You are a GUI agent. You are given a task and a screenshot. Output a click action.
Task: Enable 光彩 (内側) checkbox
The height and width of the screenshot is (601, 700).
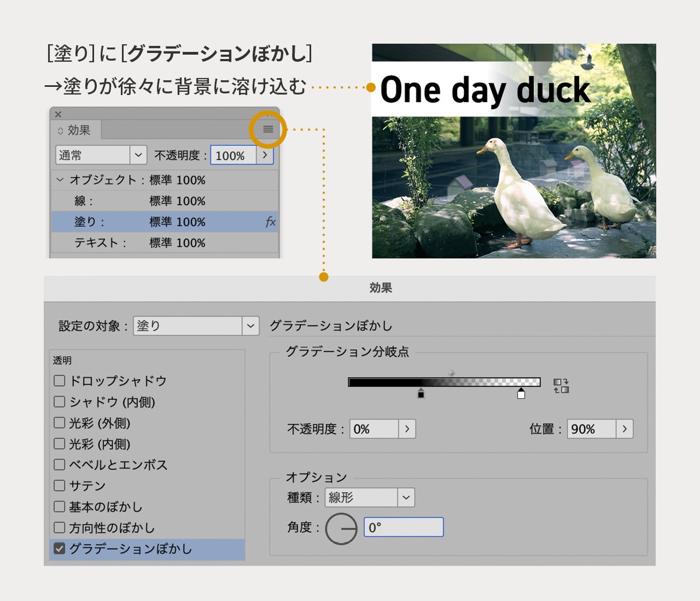click(x=60, y=444)
